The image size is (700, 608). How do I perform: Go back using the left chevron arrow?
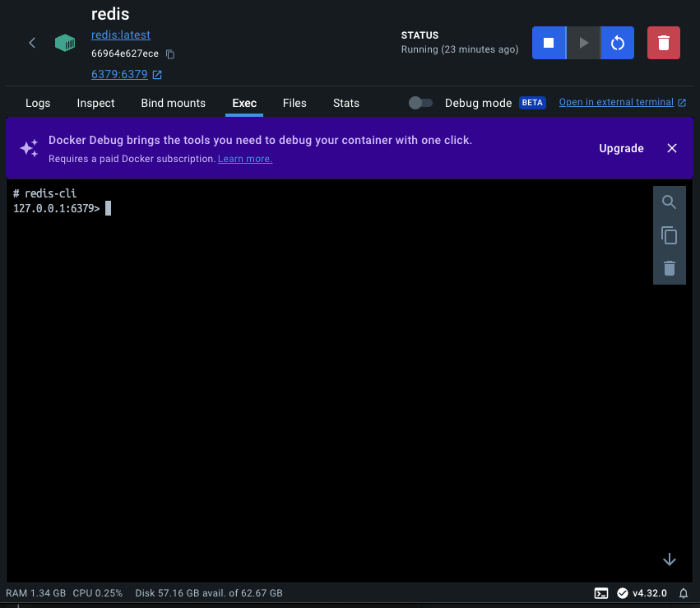32,43
